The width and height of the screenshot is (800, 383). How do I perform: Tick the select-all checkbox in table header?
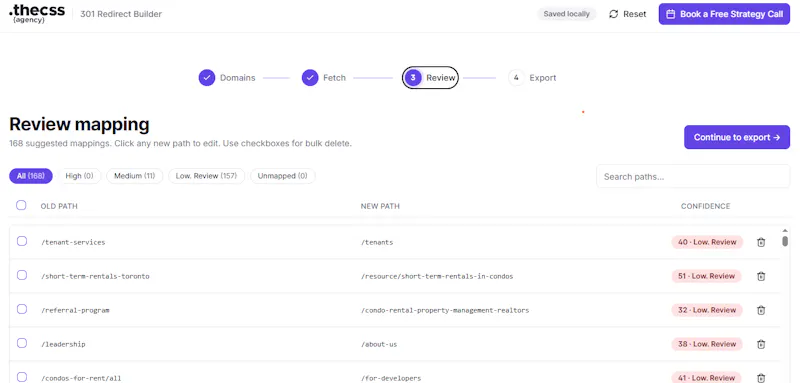click(x=21, y=205)
